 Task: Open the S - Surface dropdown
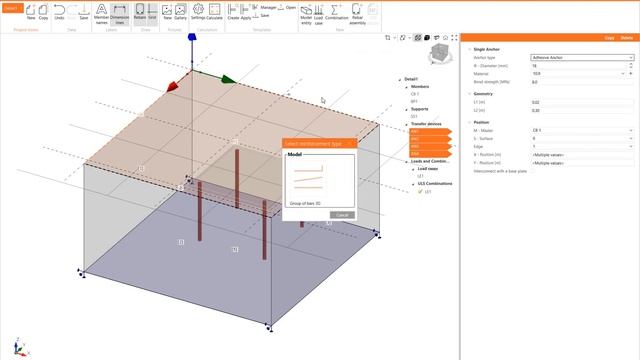[582, 139]
